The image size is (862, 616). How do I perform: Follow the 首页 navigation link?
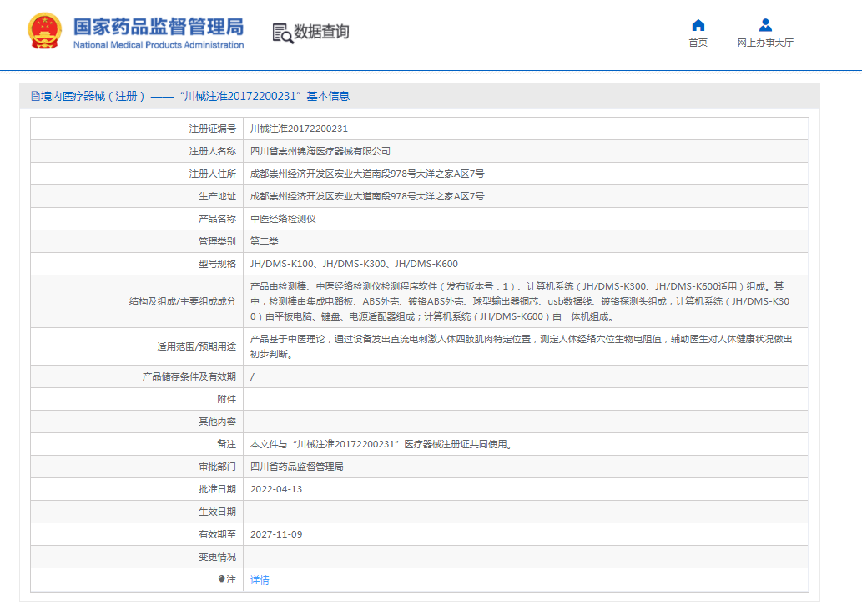tap(698, 43)
